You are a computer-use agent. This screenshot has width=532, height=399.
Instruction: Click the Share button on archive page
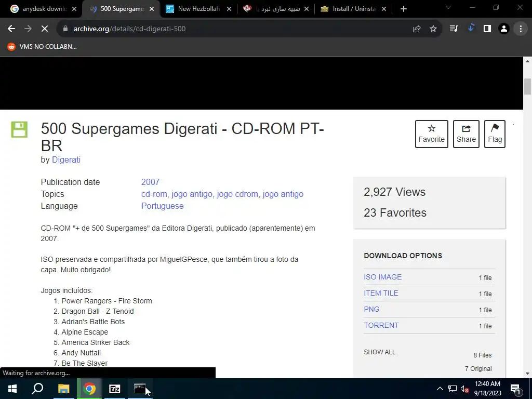click(466, 134)
